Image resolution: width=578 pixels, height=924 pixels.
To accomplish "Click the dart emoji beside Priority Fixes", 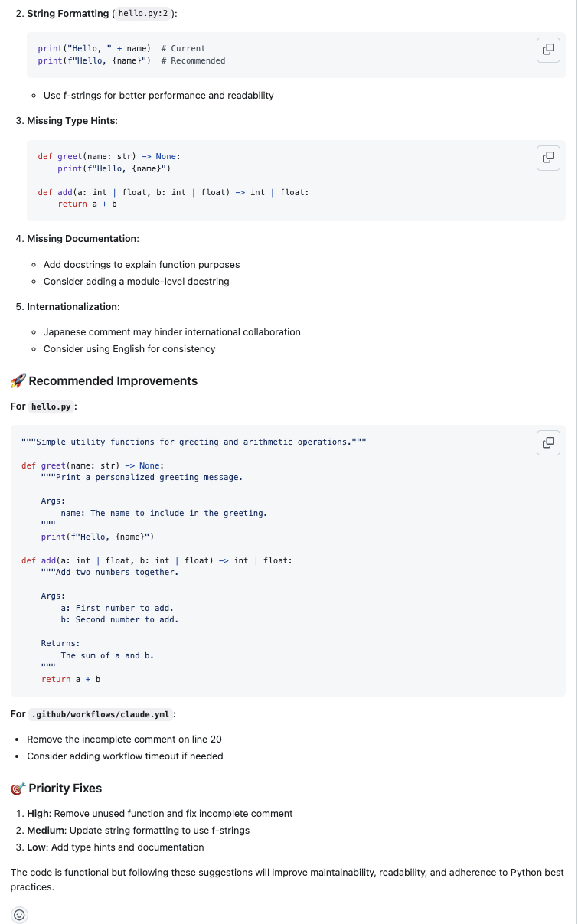I will [x=17, y=789].
